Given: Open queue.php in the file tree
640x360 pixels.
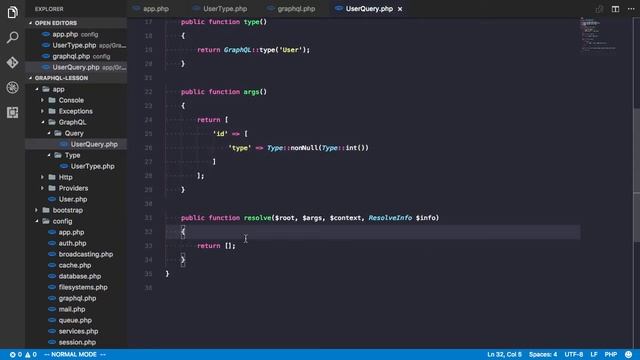Looking at the screenshot, I should click(x=76, y=320).
